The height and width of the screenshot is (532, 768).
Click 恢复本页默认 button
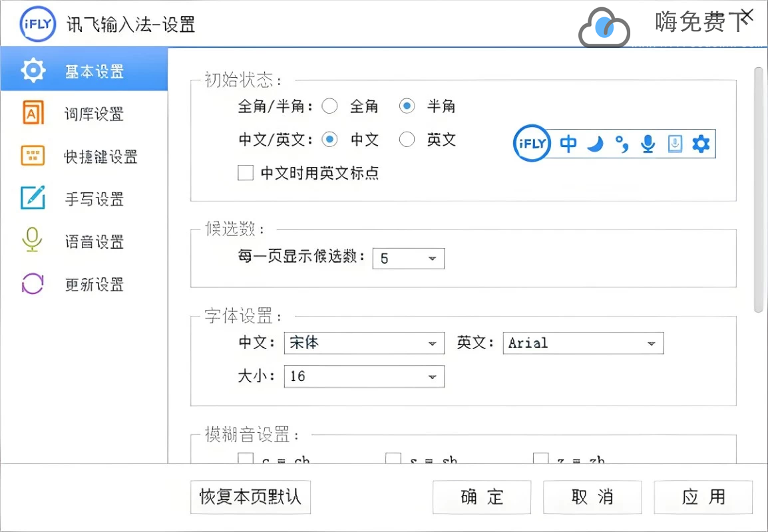click(x=250, y=497)
